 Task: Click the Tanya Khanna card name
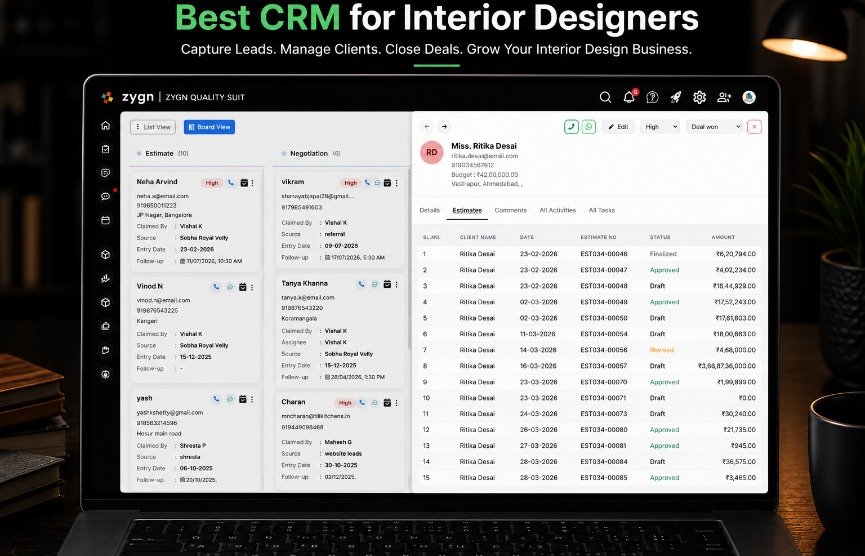pyautogui.click(x=305, y=284)
